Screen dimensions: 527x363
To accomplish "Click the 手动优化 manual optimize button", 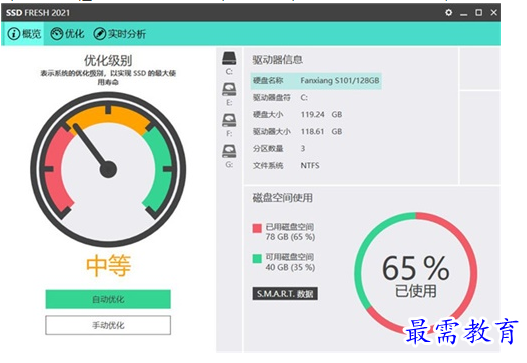I will 108,325.
